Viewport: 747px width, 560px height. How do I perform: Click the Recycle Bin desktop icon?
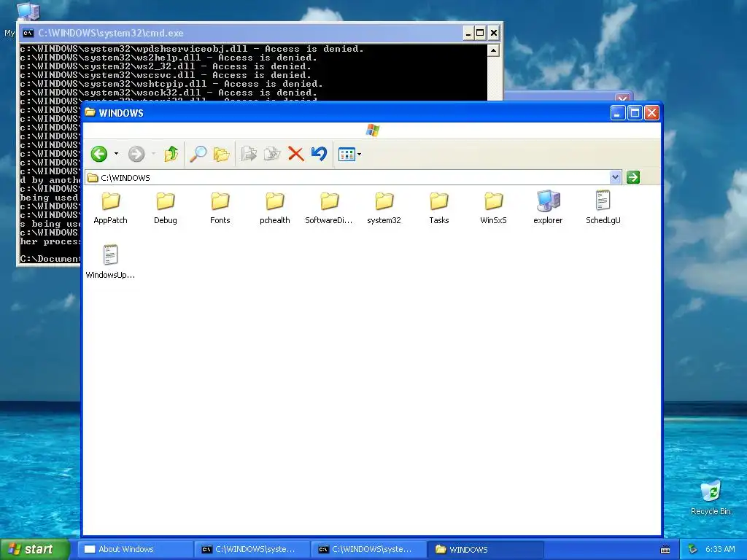711,497
